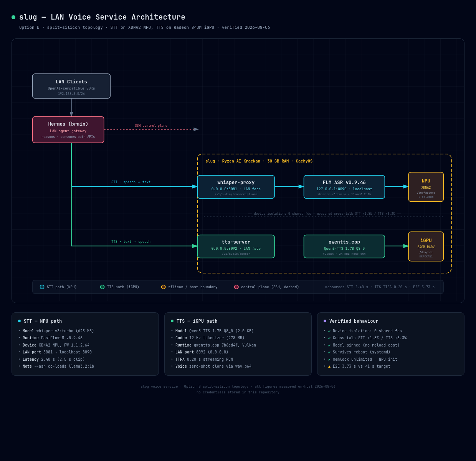Select the silicon / host boundary legend circle
This screenshot has height=461, width=476.
164,287
